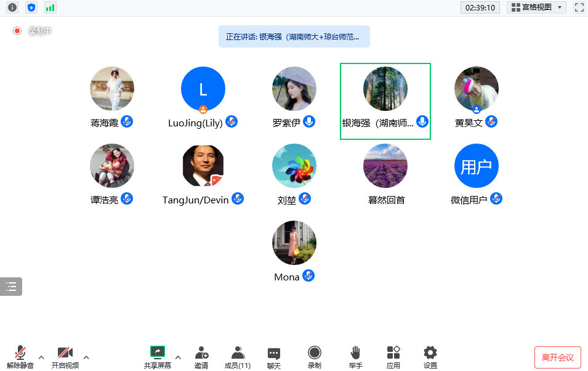
Task: Open the Apps (应用) icon
Action: pos(393,356)
